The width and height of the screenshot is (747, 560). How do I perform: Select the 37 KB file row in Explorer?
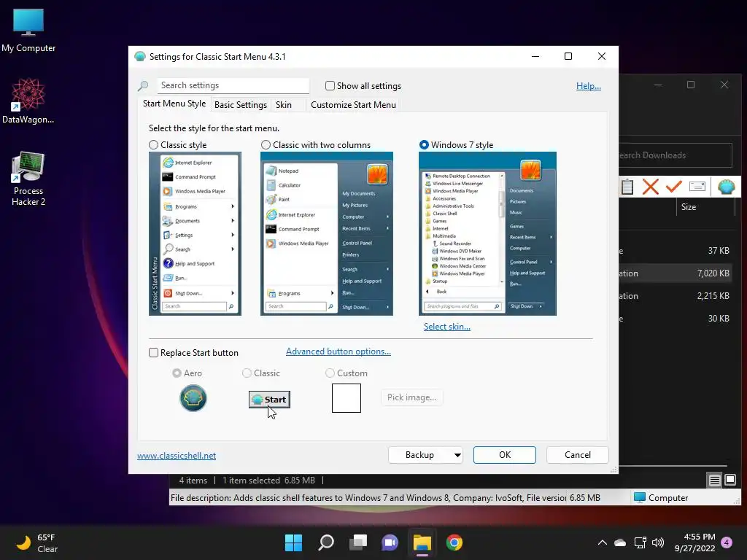[x=677, y=251]
